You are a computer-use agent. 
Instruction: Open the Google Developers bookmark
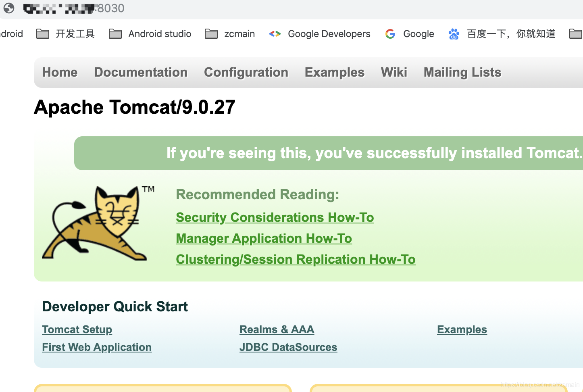click(x=319, y=34)
